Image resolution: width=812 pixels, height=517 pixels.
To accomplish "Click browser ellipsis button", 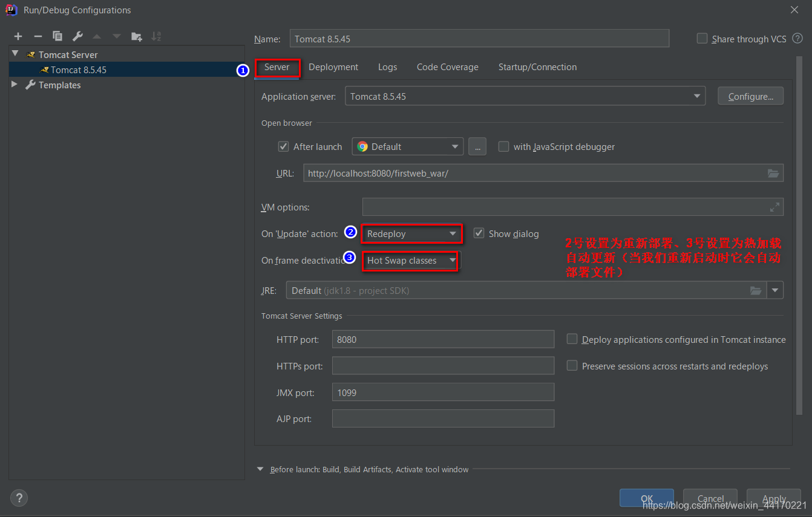I will [x=477, y=146].
